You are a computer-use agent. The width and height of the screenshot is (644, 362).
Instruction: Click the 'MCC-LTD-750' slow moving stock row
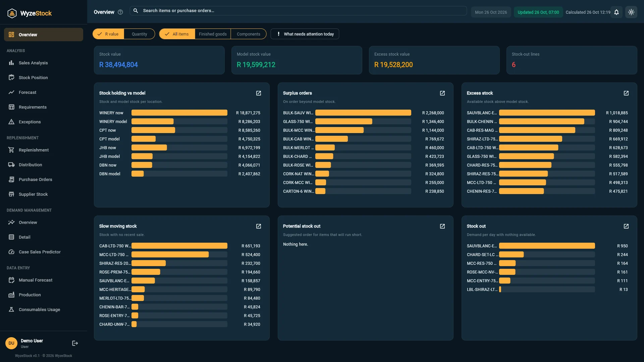point(180,255)
